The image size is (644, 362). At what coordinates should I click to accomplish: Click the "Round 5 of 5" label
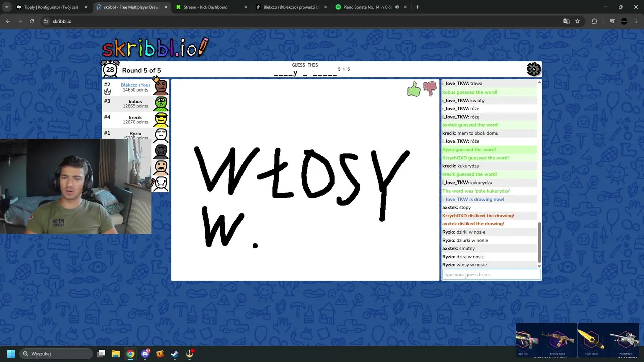tap(141, 70)
